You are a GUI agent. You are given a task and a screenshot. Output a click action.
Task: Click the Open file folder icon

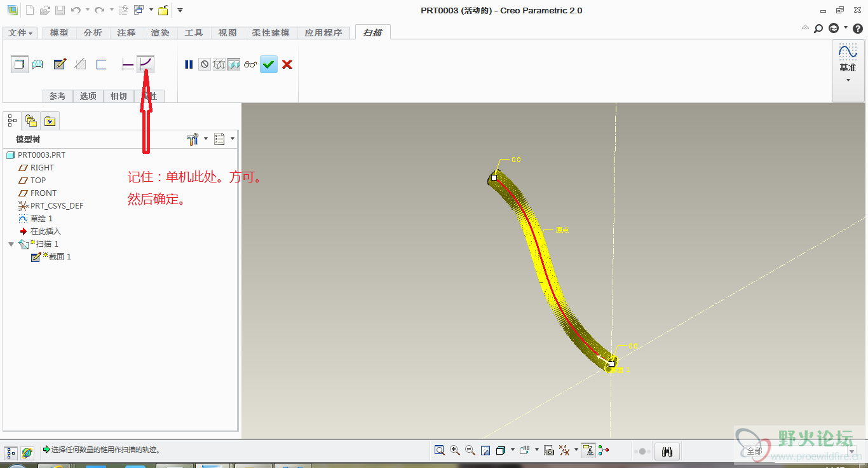pyautogui.click(x=44, y=10)
